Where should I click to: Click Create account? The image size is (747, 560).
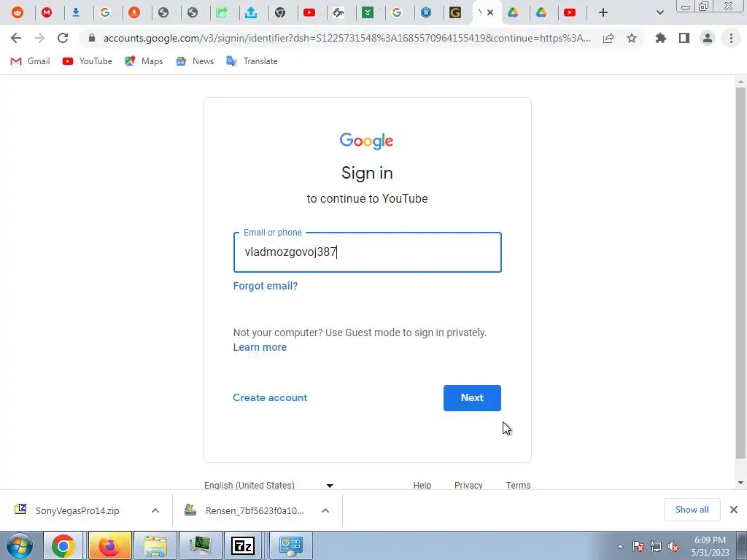270,397
